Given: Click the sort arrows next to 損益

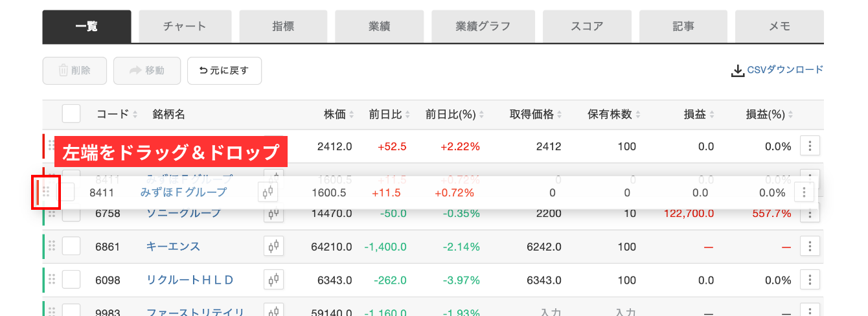Looking at the screenshot, I should point(712,115).
